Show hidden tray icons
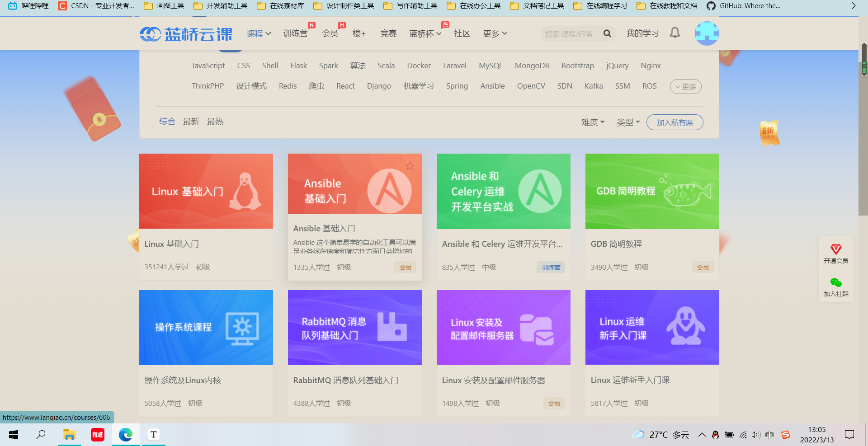This screenshot has width=868, height=446. [702, 435]
